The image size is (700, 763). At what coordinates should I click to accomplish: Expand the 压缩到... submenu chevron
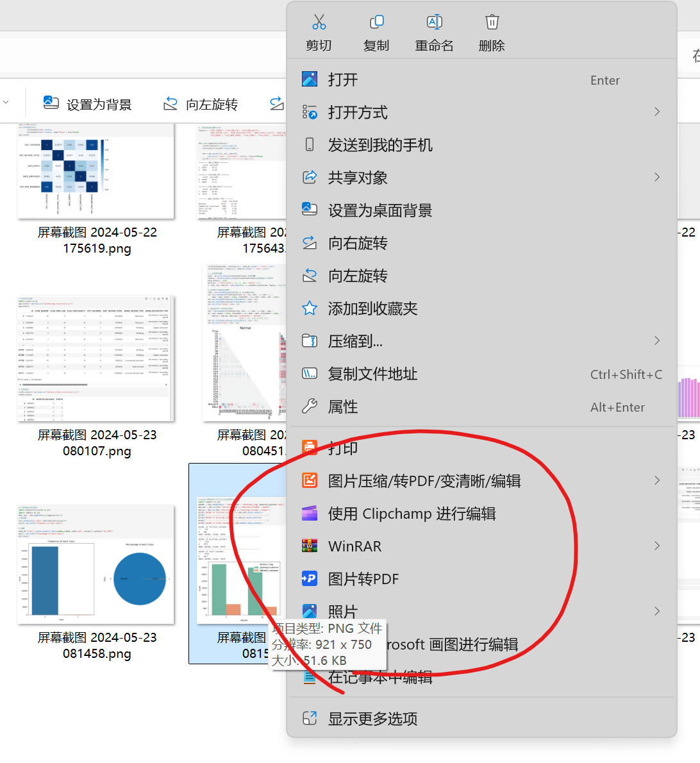(656, 340)
